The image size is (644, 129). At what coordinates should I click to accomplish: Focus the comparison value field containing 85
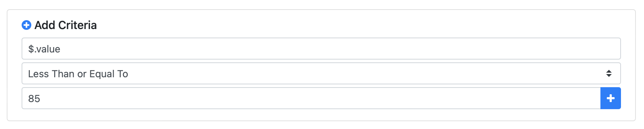(311, 98)
